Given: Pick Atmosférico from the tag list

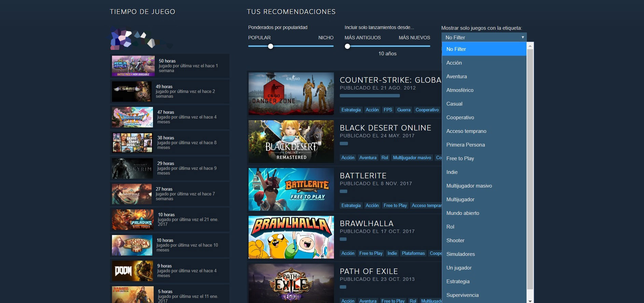Looking at the screenshot, I should 484,90.
